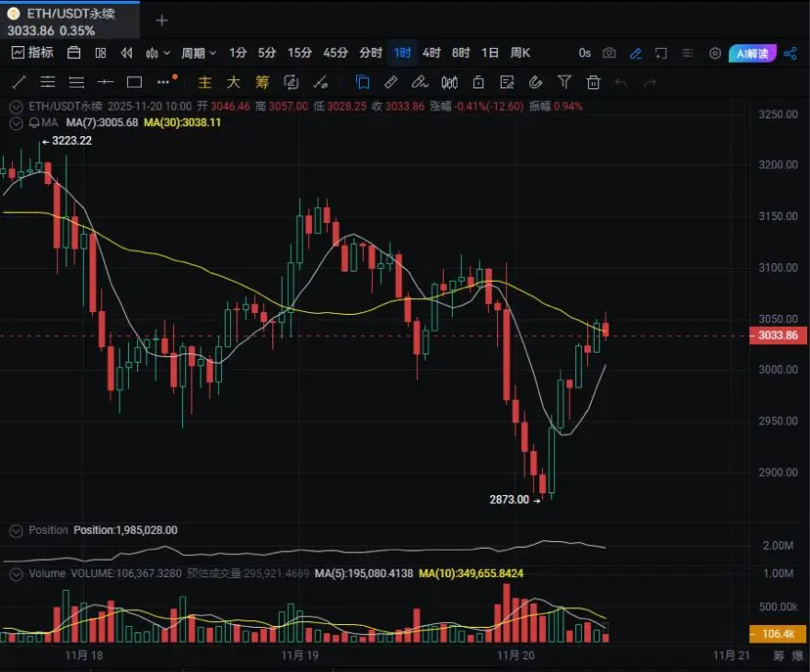Select the brush freehand tool
The image size is (810, 672).
tap(420, 82)
